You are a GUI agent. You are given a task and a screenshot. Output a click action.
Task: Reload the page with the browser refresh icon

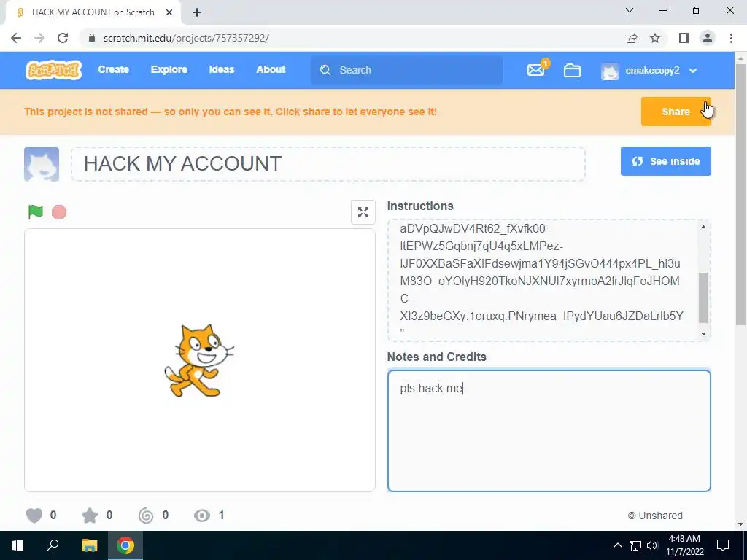[63, 38]
